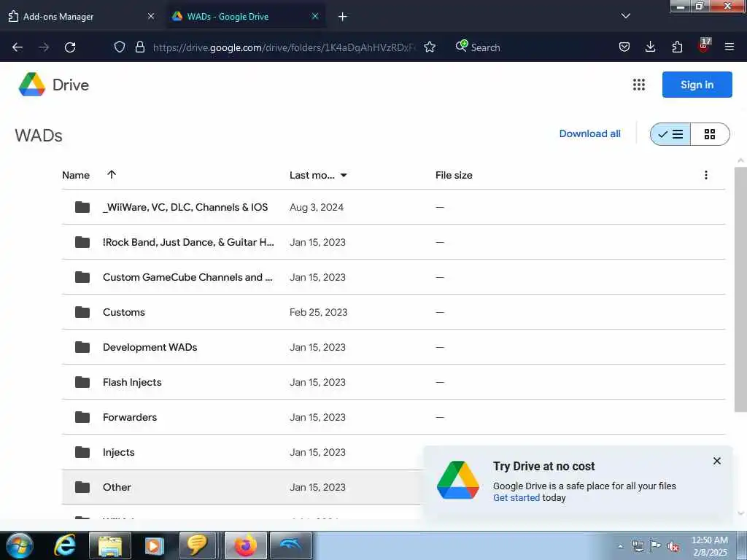Open a new browser tab
The image size is (747, 560).
pos(343,17)
